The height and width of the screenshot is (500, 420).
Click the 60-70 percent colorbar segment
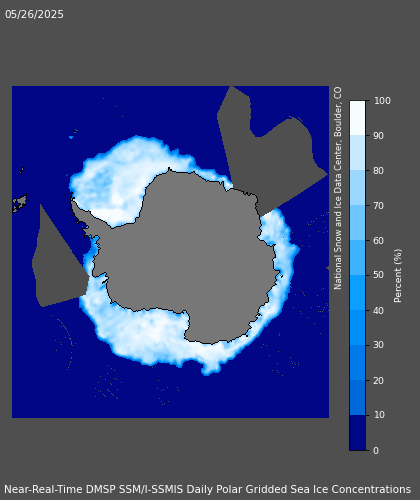pyautogui.click(x=357, y=223)
